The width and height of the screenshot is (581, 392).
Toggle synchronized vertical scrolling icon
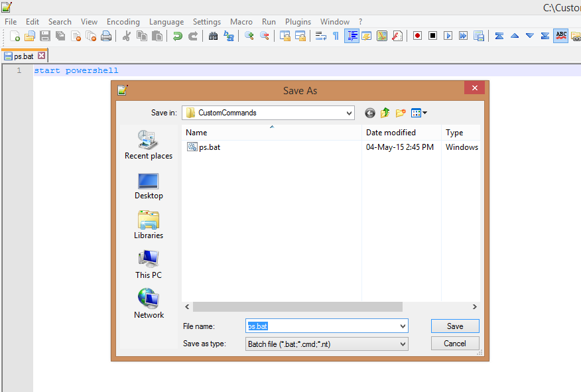coord(285,36)
